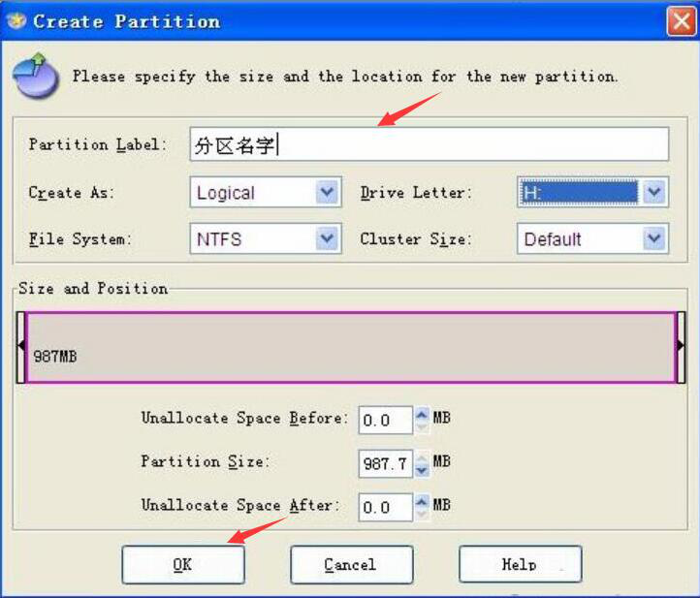Open the Drive Letter dropdown
This screenshot has width=700, height=598.
pos(592,192)
